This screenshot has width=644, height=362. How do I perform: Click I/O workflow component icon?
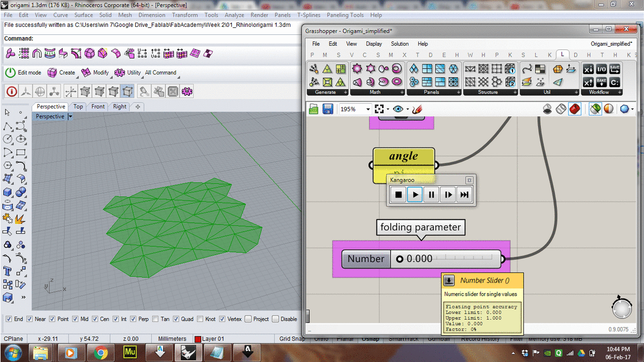(x=601, y=69)
